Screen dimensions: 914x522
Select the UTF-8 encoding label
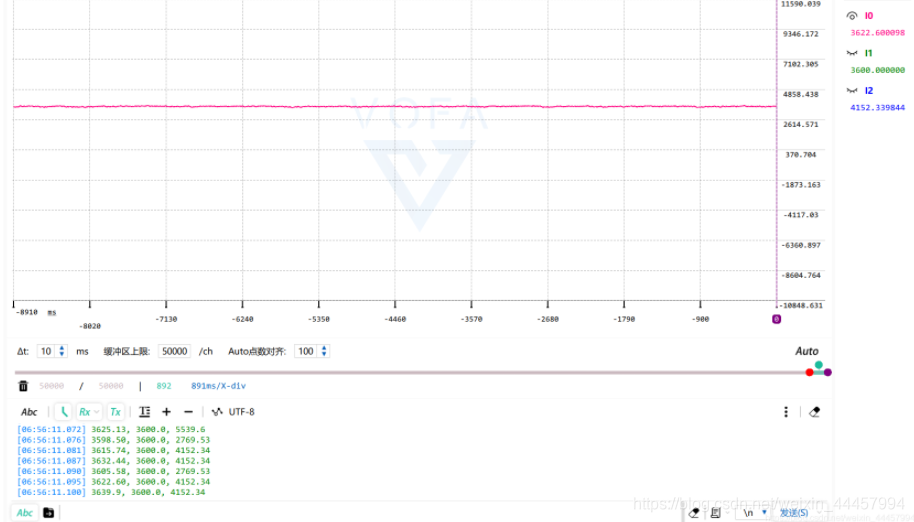(241, 412)
